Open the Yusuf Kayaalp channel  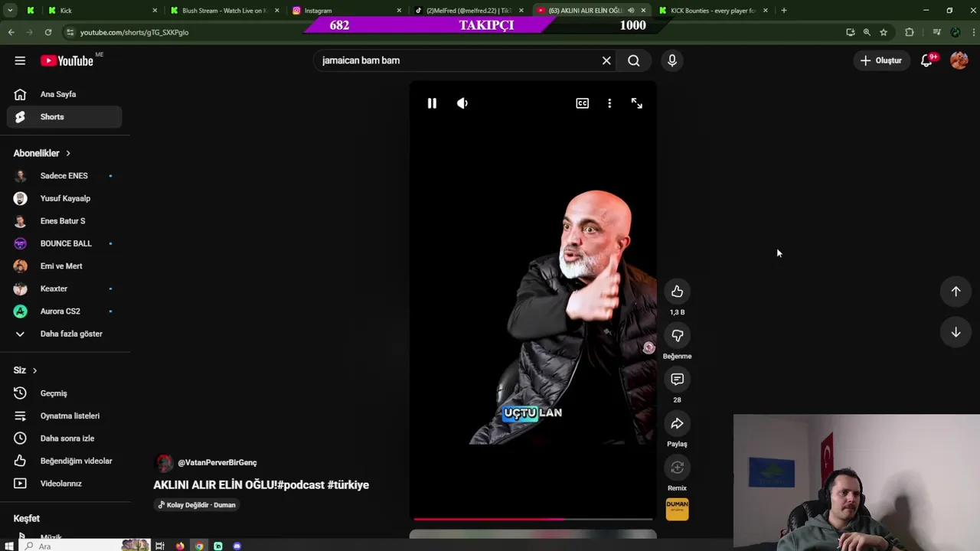click(x=65, y=198)
